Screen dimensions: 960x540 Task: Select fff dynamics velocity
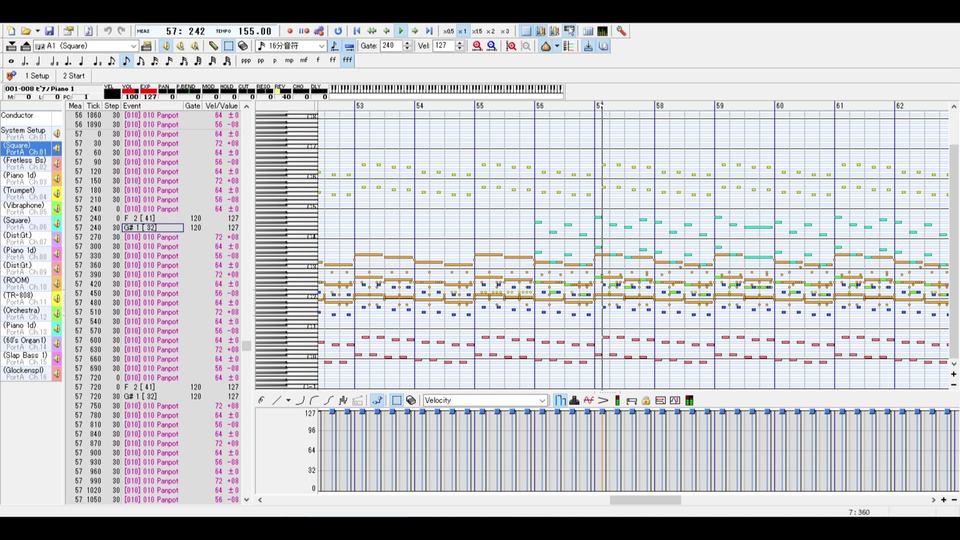(x=347, y=60)
